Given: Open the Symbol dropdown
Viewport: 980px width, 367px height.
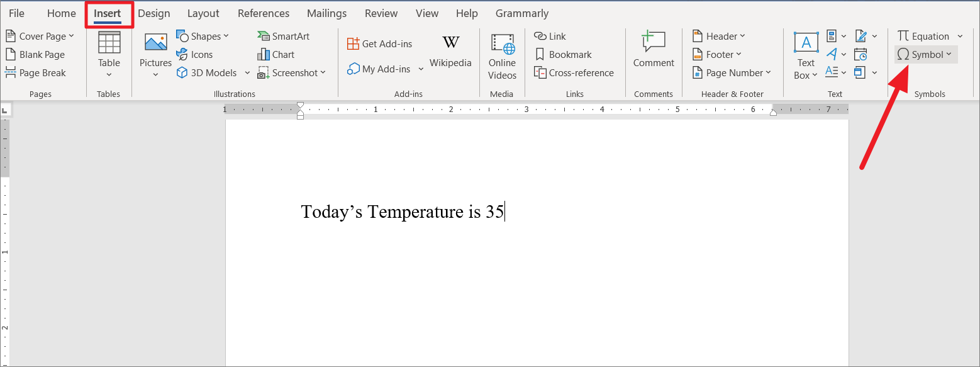Looking at the screenshot, I should 925,54.
